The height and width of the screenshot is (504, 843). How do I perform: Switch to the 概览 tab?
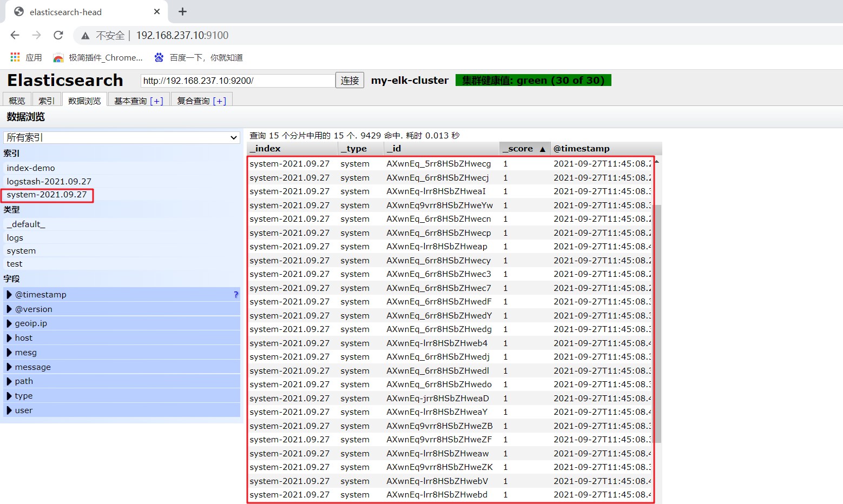click(x=17, y=100)
